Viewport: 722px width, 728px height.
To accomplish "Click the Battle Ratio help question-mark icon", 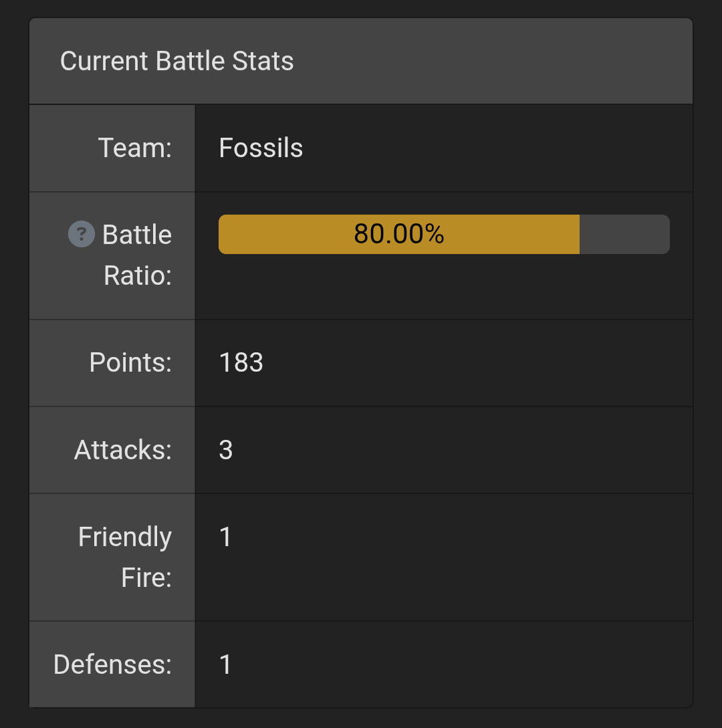I will 82,234.
